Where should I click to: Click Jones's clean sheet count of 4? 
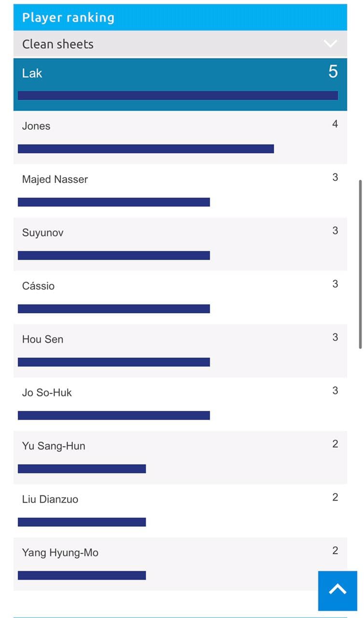(335, 125)
